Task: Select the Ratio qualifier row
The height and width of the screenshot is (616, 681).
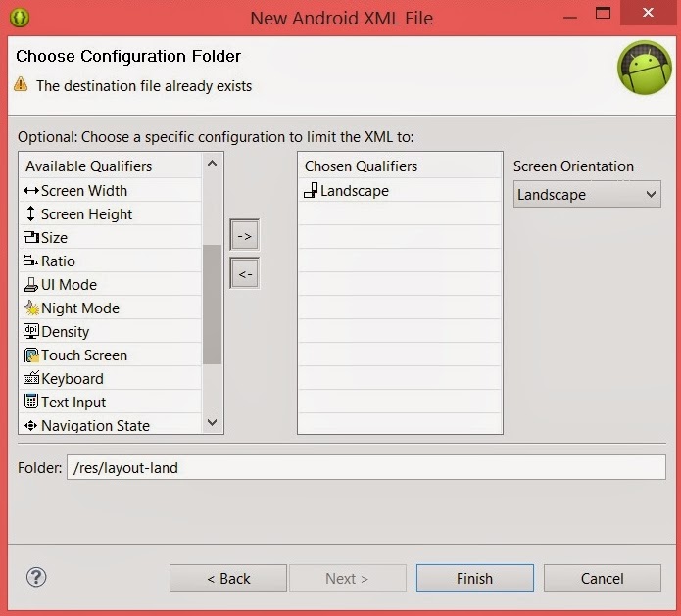Action: (x=111, y=261)
